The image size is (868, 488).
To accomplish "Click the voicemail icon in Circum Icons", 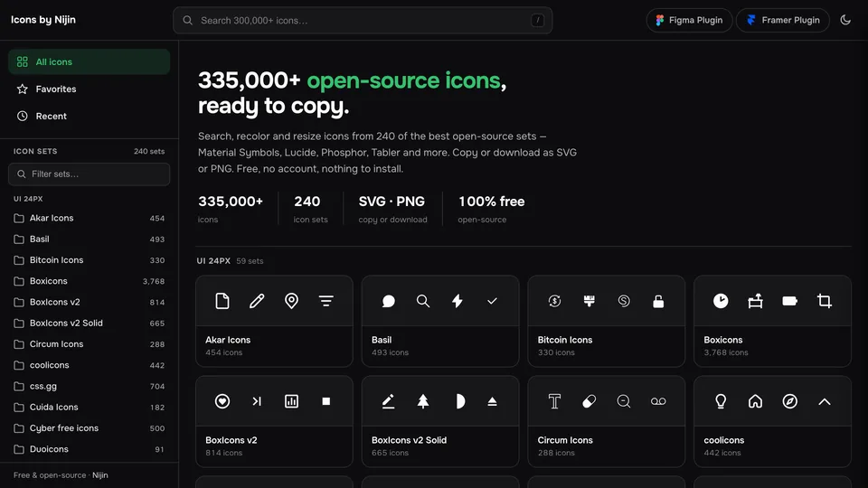I will [658, 401].
